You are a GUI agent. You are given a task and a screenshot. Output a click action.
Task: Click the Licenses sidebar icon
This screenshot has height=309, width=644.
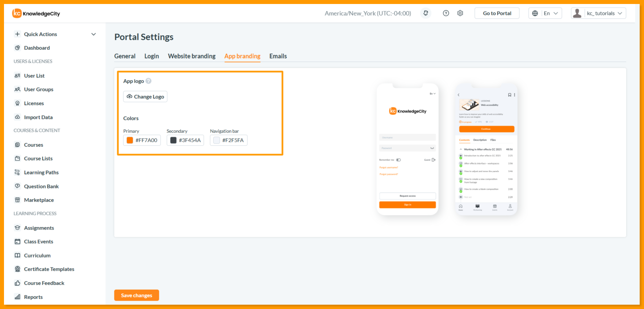click(17, 103)
